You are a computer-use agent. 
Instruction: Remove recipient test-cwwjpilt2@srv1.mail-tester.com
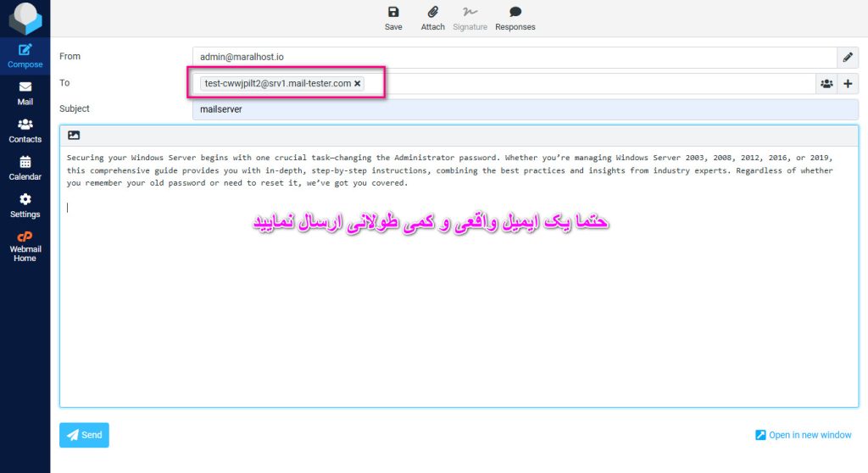(x=358, y=83)
